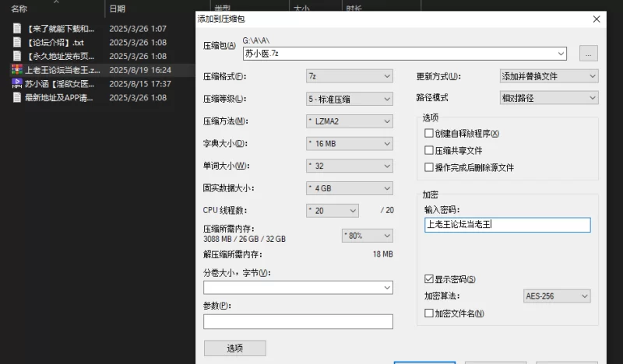This screenshot has height=364, width=623.
Task: Click memory text 3088 MB / 26 GB / 32 GB
Action: pyautogui.click(x=245, y=239)
